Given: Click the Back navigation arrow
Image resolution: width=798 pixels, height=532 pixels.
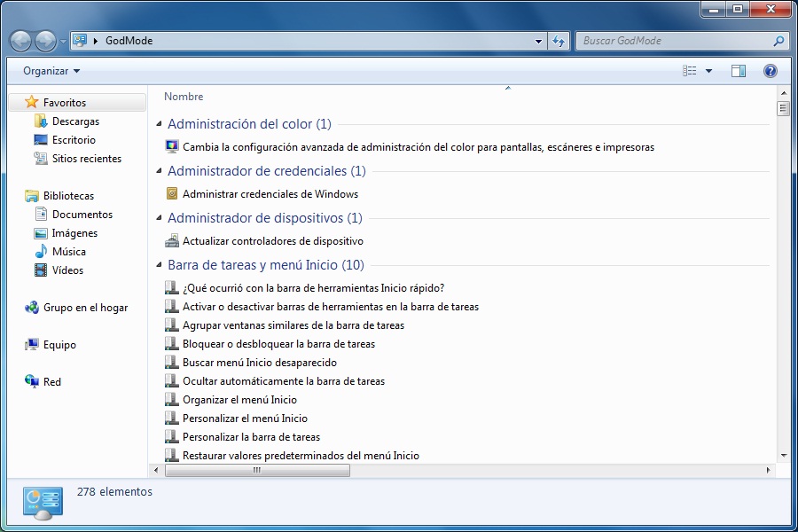Looking at the screenshot, I should [x=21, y=42].
